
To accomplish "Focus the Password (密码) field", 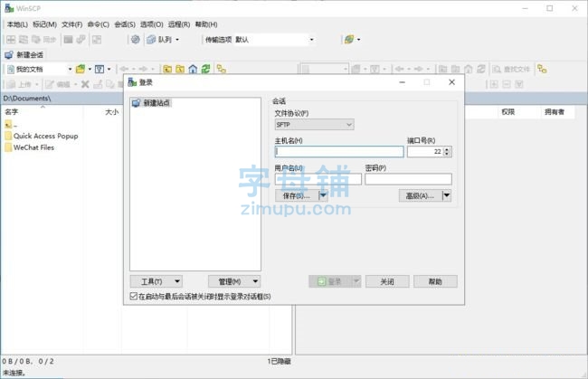I will click(408, 179).
